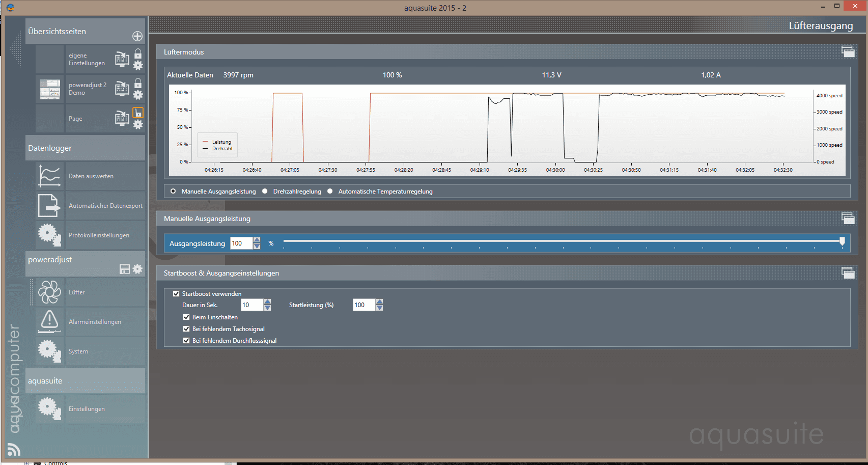Click the 1,02 A current reading

[711, 75]
